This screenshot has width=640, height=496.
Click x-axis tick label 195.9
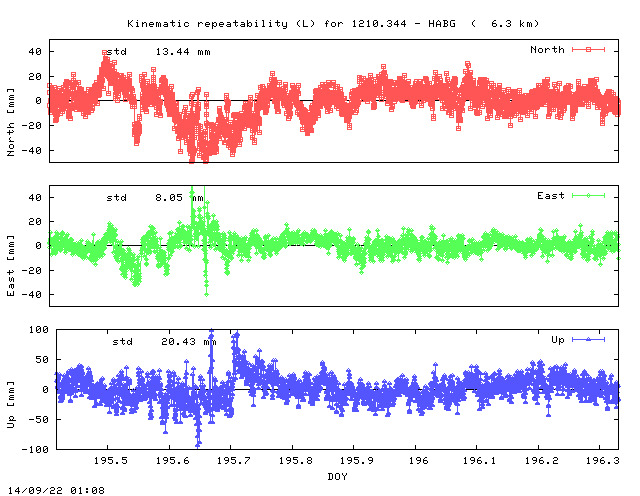(x=357, y=460)
